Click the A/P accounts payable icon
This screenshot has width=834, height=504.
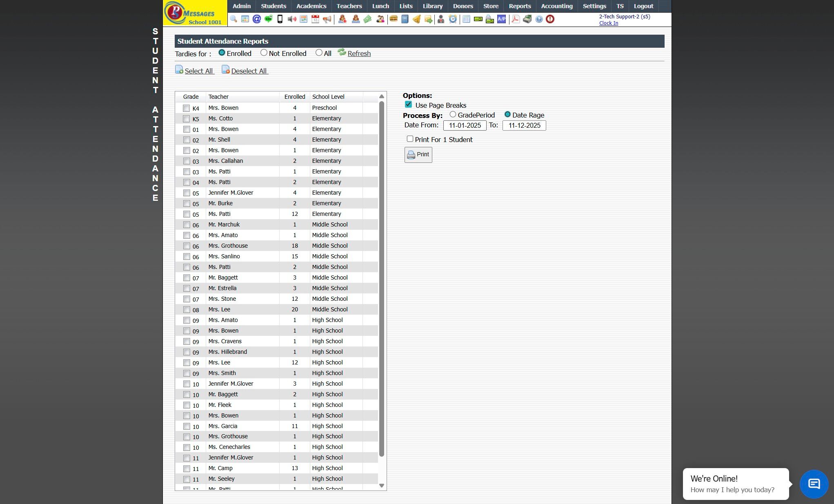click(x=501, y=19)
